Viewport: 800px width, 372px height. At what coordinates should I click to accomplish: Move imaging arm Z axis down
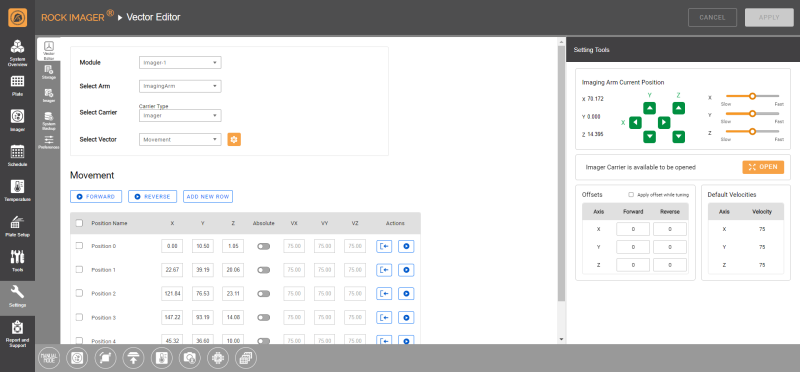point(678,137)
